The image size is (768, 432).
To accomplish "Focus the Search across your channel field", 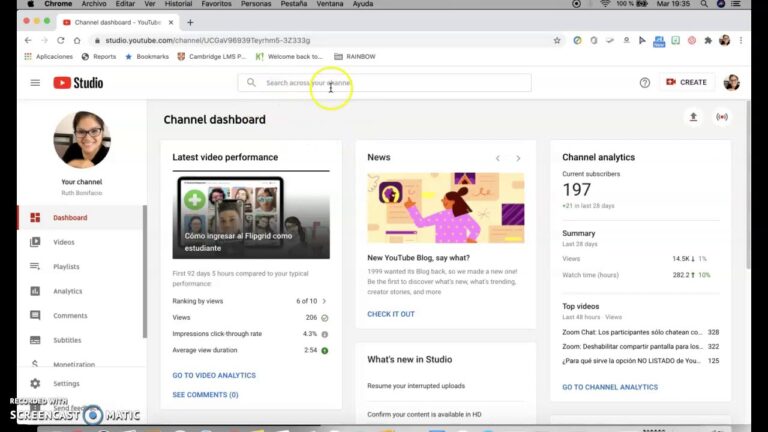I will click(x=384, y=83).
